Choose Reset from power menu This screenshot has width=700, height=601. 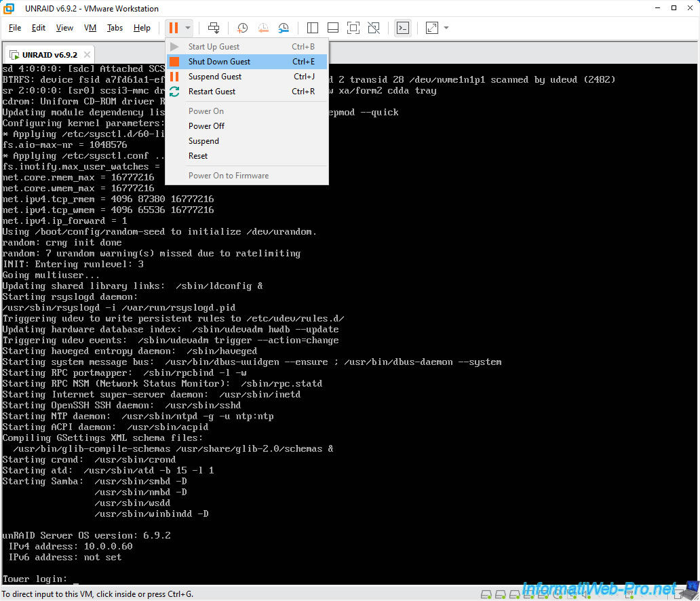point(198,156)
